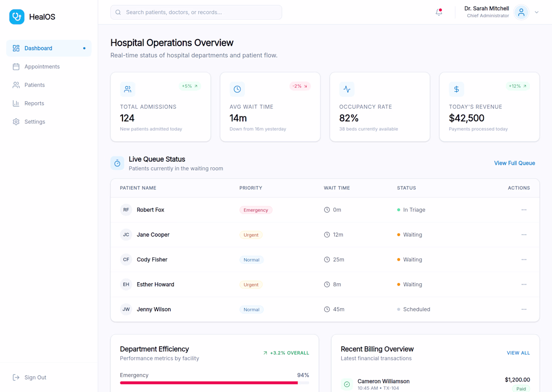Image resolution: width=552 pixels, height=392 pixels.
Task: Click Cameron Williamson's paid checkmark icon
Action: point(347,384)
